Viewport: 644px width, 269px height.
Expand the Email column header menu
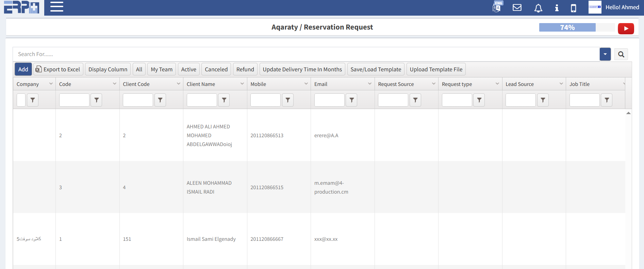[369, 84]
